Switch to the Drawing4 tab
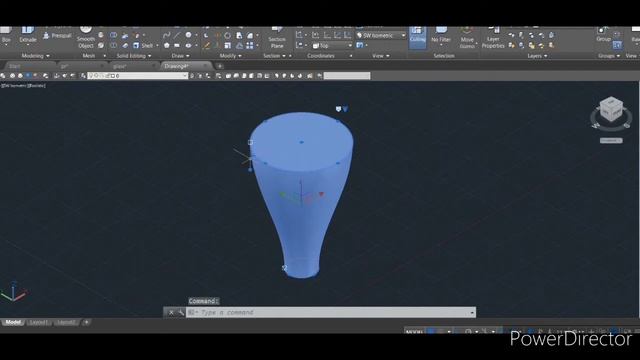Viewport: 640px width, 360px height. [x=186, y=66]
